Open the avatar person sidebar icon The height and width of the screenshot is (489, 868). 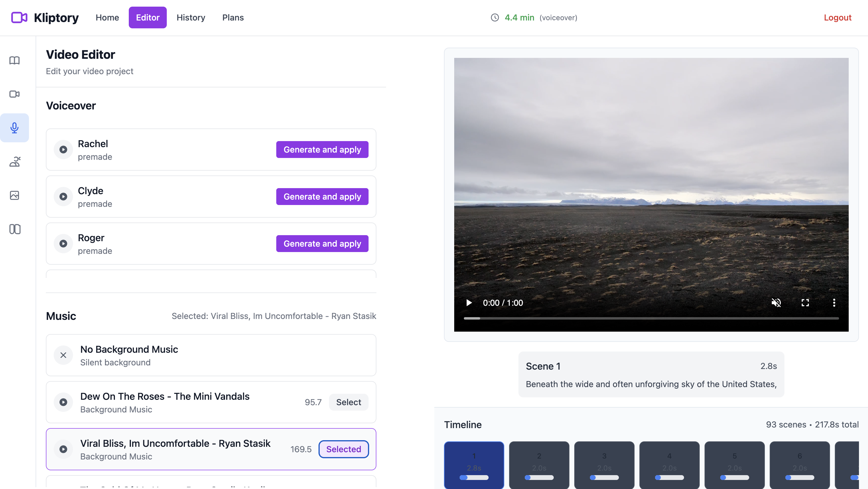14,162
